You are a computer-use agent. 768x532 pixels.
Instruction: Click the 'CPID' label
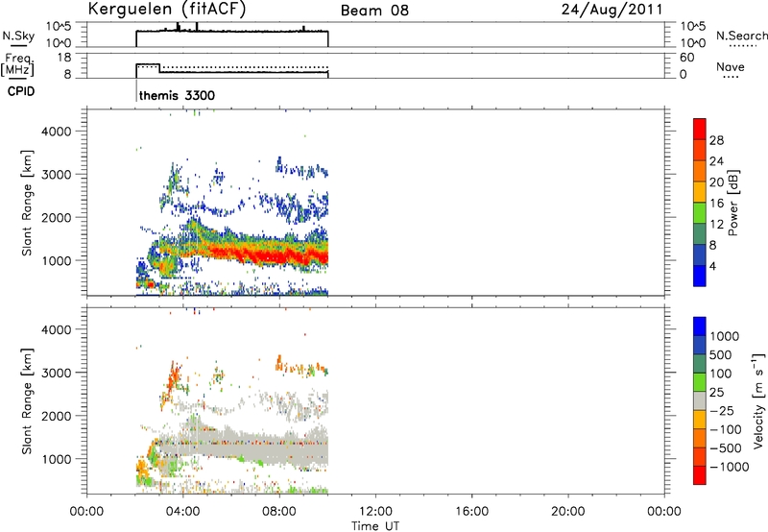pos(21,91)
